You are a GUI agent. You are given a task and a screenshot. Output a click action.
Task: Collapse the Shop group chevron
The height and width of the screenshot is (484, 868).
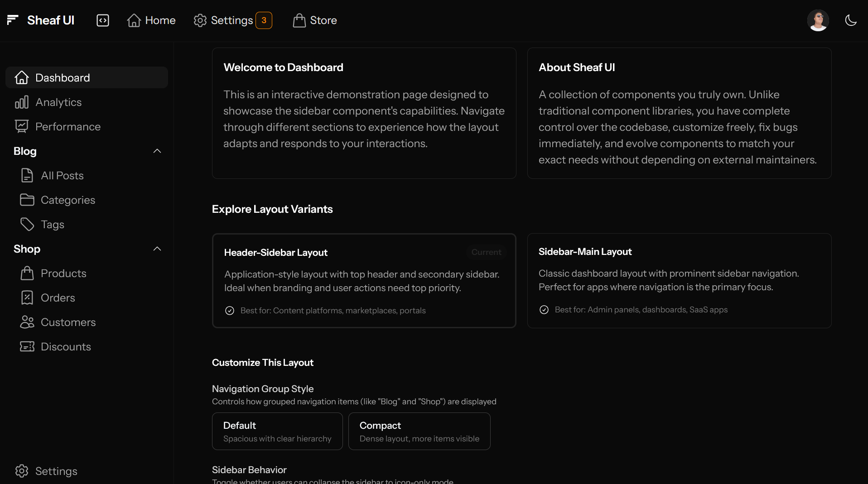tap(157, 249)
